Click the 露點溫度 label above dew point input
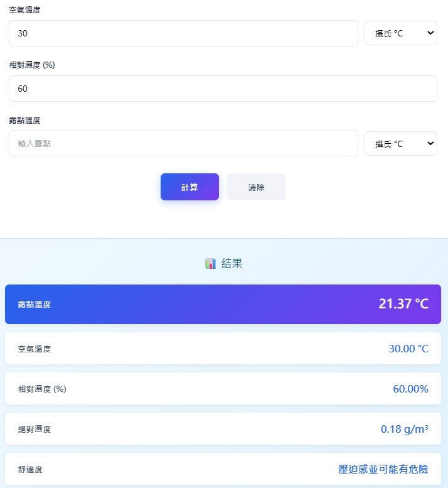The width and height of the screenshot is (448, 488). (x=24, y=120)
